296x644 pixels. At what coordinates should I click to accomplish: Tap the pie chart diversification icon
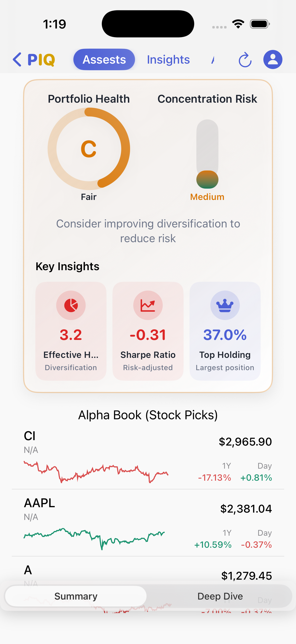coord(71,305)
